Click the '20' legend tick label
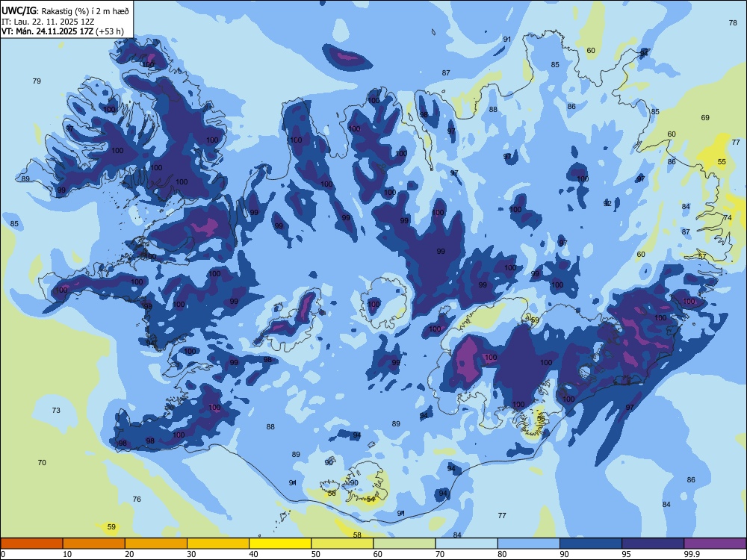The image size is (747, 560). point(129,554)
